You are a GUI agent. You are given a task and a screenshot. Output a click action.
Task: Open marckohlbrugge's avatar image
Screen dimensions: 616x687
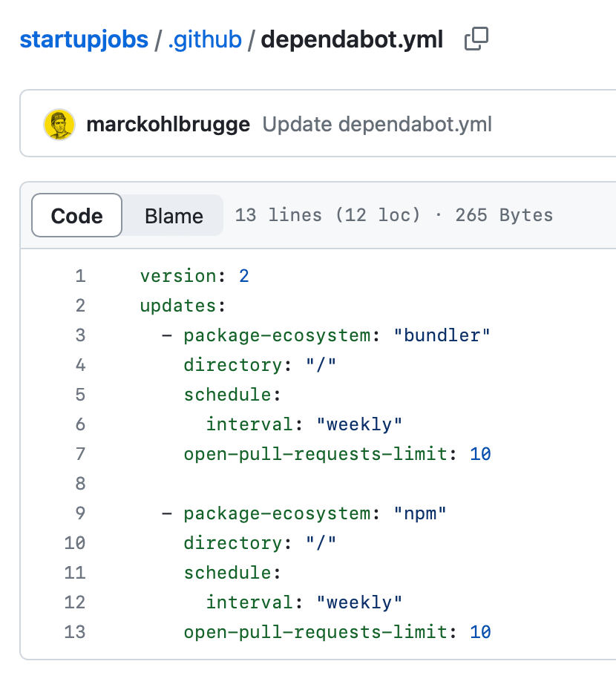click(59, 125)
